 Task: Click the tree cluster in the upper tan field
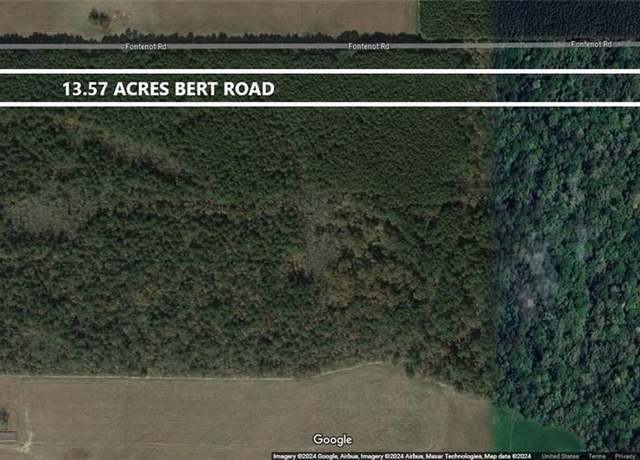(x=100, y=18)
